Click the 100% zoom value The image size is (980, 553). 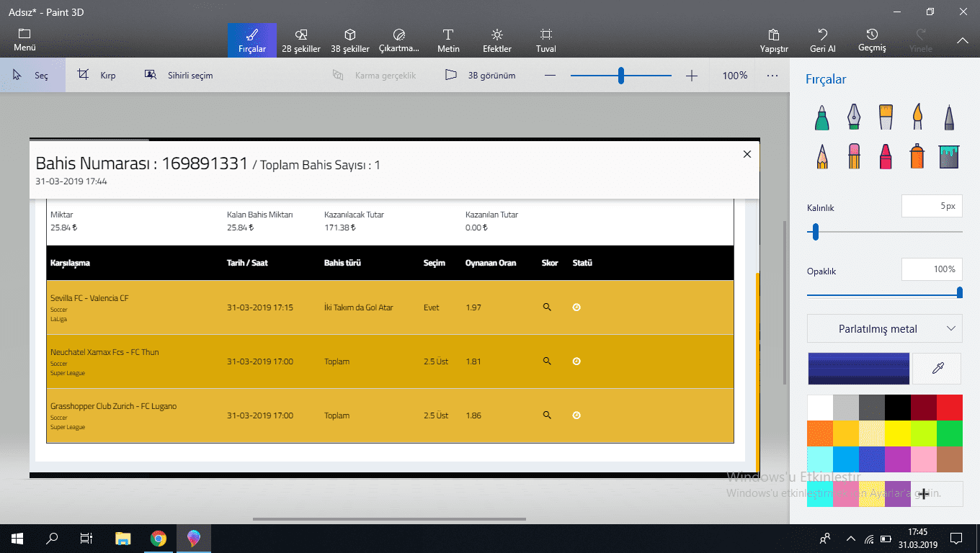click(x=735, y=76)
